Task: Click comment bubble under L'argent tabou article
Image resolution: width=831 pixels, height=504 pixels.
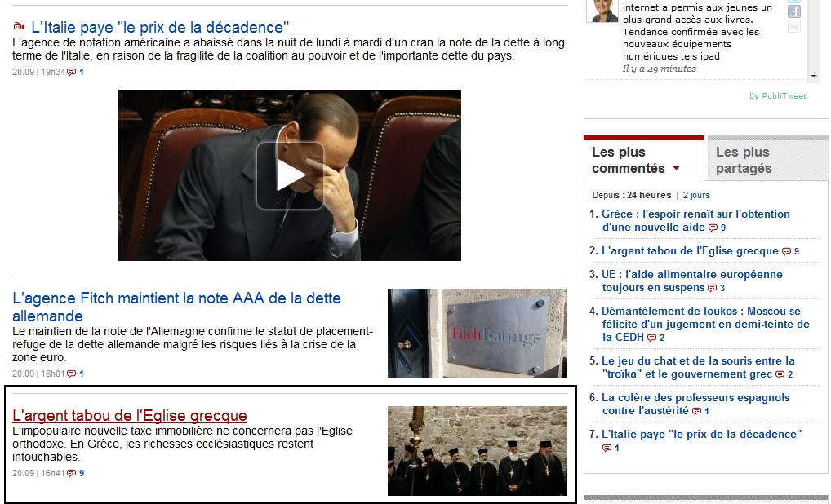Action: click(72, 474)
